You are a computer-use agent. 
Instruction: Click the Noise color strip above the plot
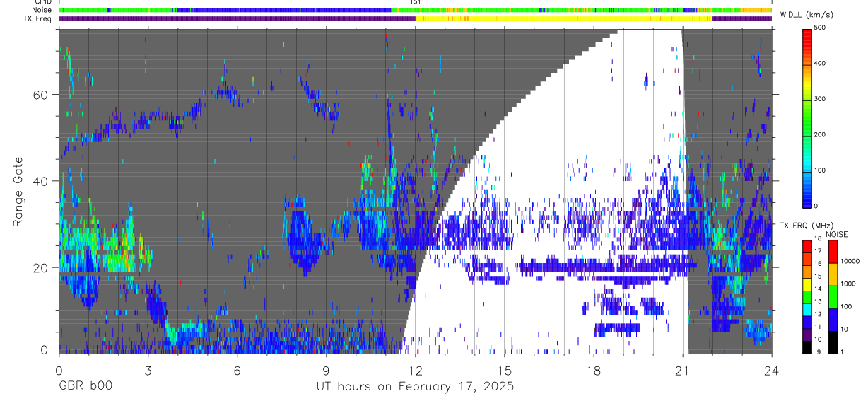416,10
